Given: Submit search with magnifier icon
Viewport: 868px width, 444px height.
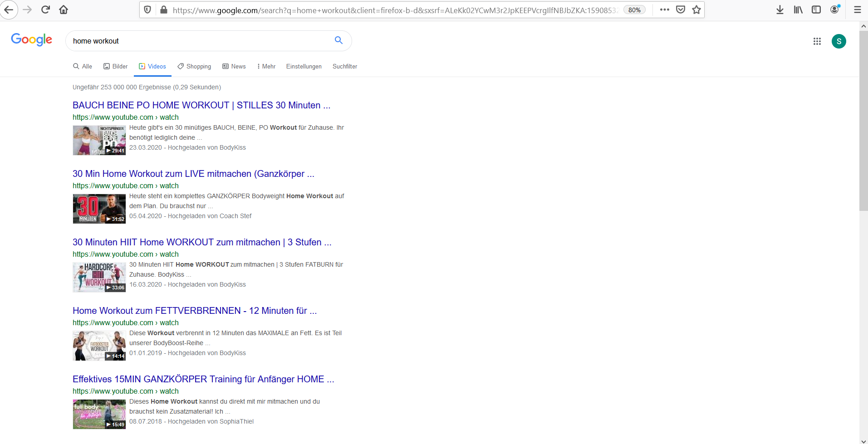Looking at the screenshot, I should tap(338, 40).
